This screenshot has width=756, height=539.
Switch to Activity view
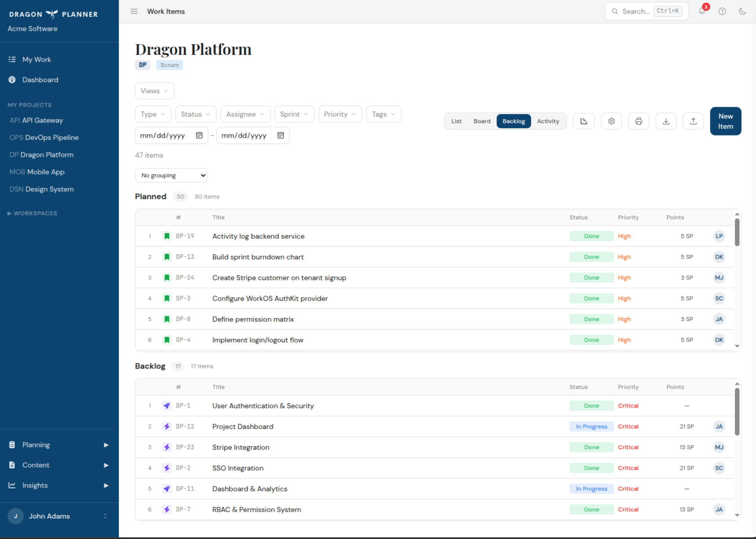(x=548, y=121)
